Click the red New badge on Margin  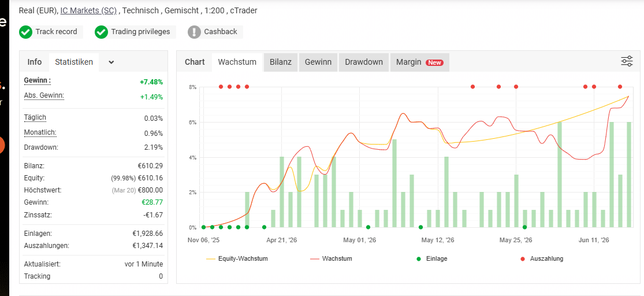click(x=435, y=62)
